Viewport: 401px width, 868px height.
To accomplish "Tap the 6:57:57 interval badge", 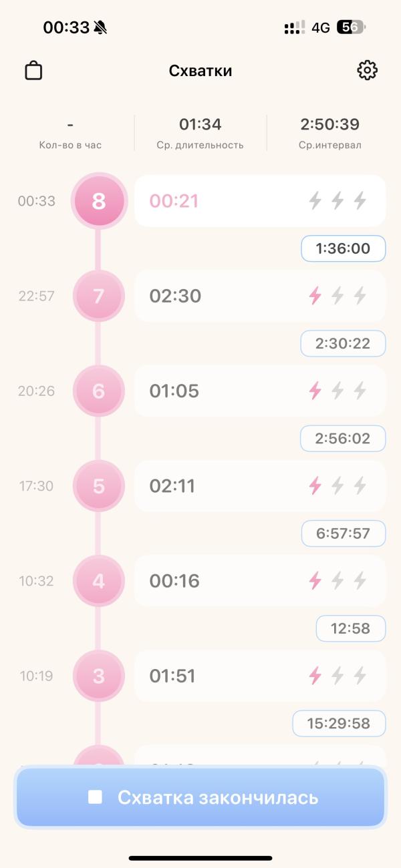I will point(343,533).
